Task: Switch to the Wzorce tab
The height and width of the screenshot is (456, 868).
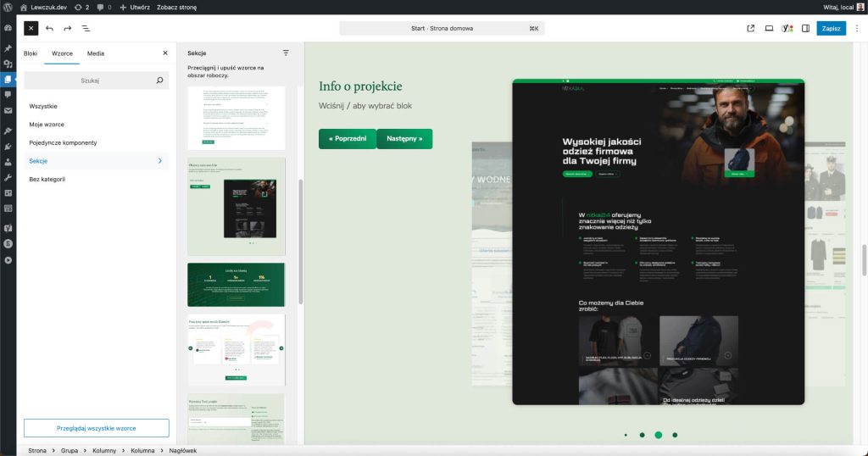Action: pyautogui.click(x=62, y=53)
